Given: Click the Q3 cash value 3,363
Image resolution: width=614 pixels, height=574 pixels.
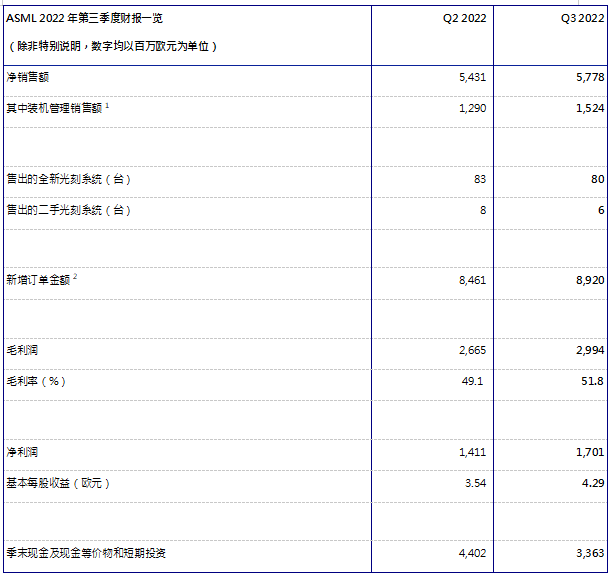Looking at the screenshot, I should [588, 552].
